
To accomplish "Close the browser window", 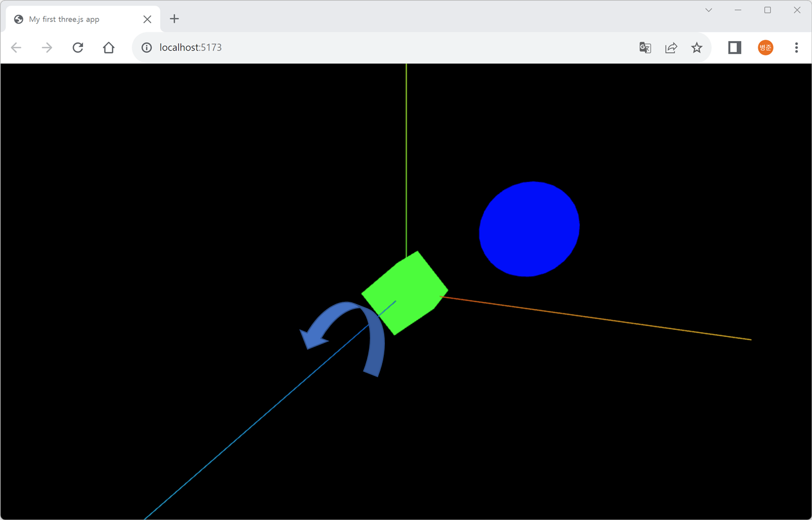I will coord(797,10).
